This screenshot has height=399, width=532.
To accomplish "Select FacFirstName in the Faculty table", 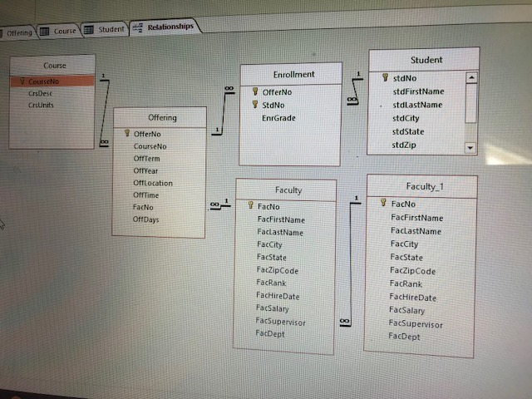I will [x=281, y=219].
